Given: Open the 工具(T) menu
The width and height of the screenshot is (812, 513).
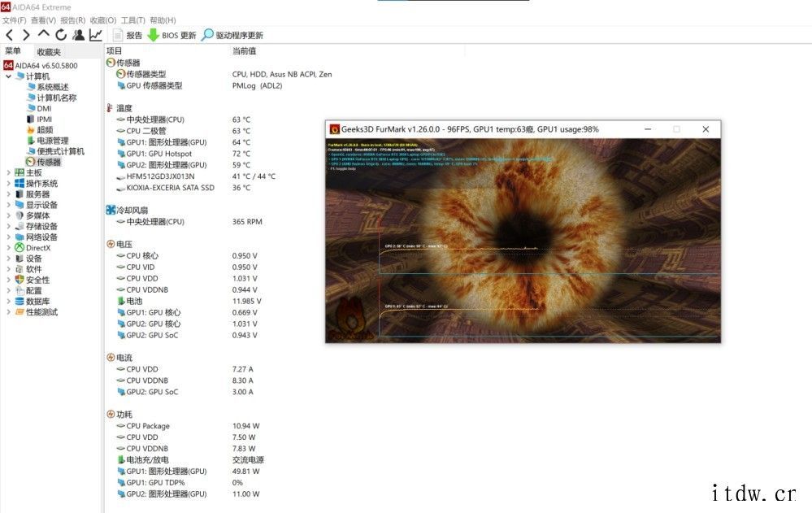Looking at the screenshot, I should [x=133, y=20].
